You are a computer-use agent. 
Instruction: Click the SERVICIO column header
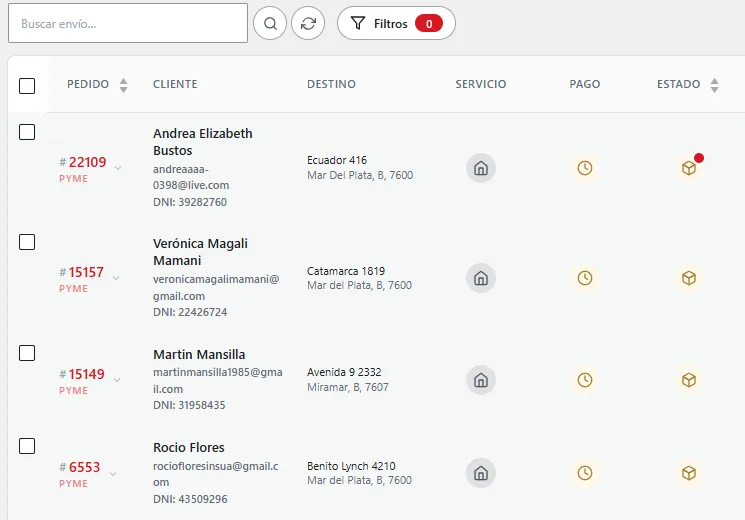pyautogui.click(x=481, y=84)
